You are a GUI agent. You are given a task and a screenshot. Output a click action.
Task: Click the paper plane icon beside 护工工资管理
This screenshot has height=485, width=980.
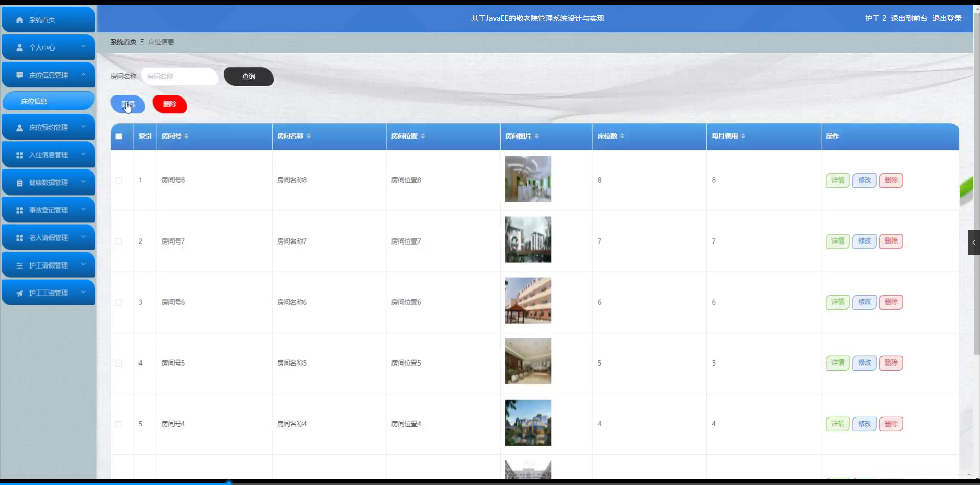click(20, 293)
